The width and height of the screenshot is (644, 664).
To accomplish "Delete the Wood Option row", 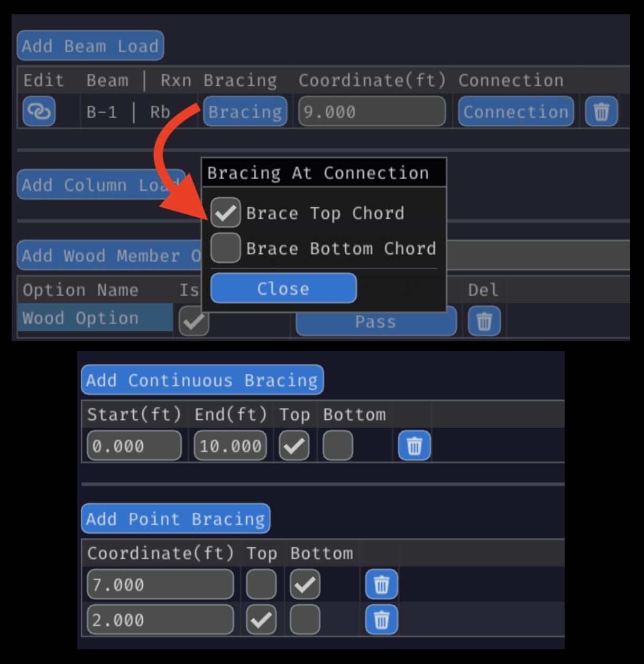I will pos(483,321).
